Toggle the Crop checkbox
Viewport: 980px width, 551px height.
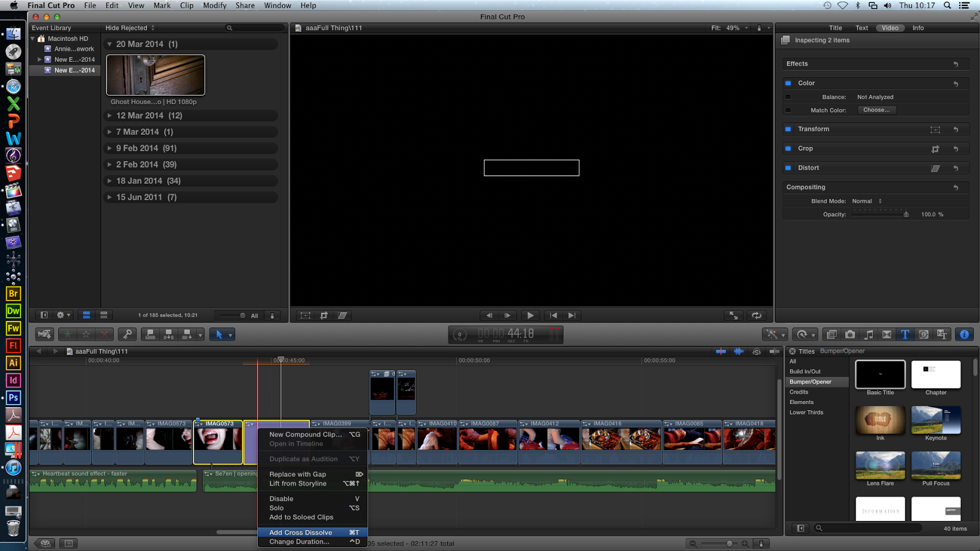coord(788,149)
